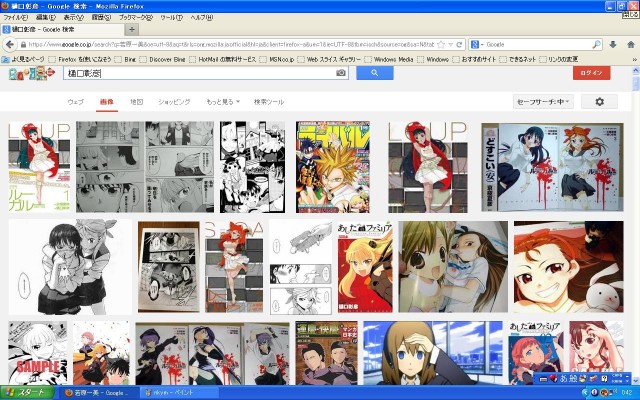This screenshot has height=400, width=640.
Task: Click the IME keyboard icon in language bar
Action: coord(543,379)
